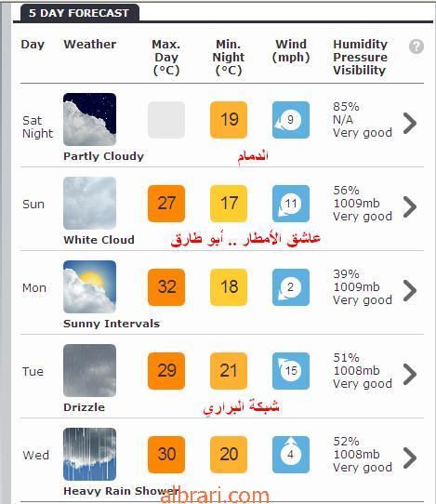
Task: Click the Sunny Intervals weather icon
Action: coord(89,286)
